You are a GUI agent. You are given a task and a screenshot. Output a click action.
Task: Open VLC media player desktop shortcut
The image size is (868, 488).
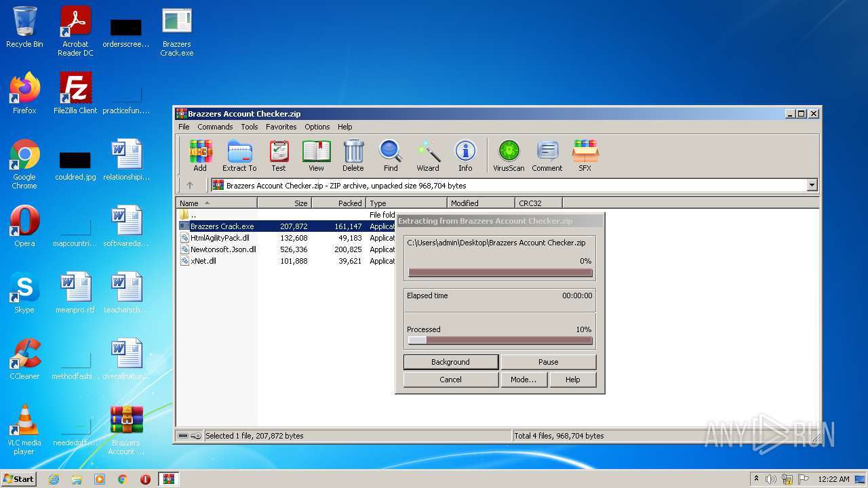pos(24,430)
